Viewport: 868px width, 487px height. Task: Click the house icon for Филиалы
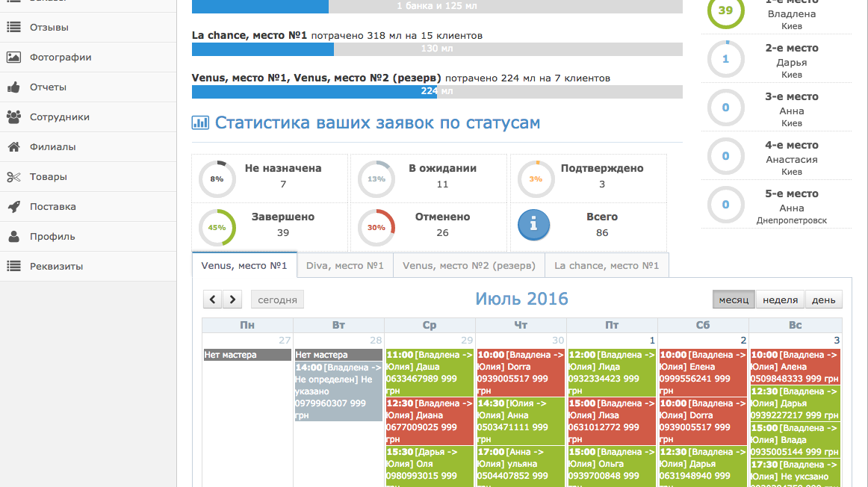click(14, 146)
